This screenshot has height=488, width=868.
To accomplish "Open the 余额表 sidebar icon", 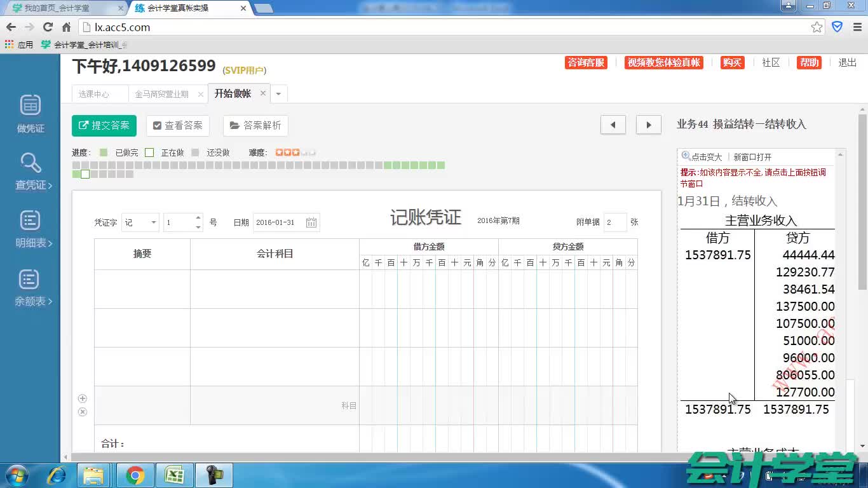I will pyautogui.click(x=30, y=279).
